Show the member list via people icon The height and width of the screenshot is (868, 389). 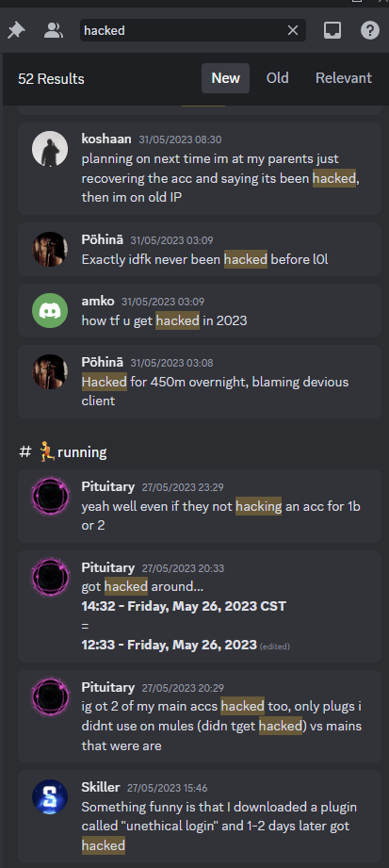(x=54, y=30)
